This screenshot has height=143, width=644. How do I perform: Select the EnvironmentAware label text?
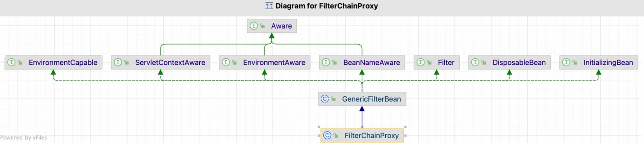coord(274,62)
